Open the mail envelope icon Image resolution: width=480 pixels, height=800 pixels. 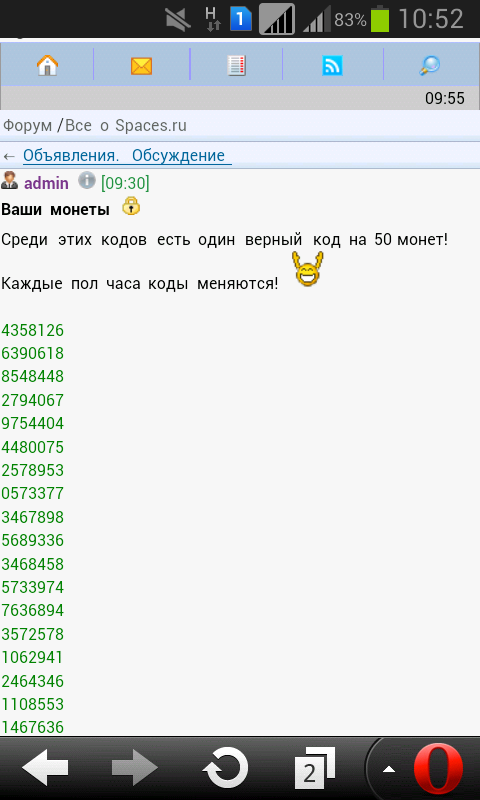coord(141,66)
